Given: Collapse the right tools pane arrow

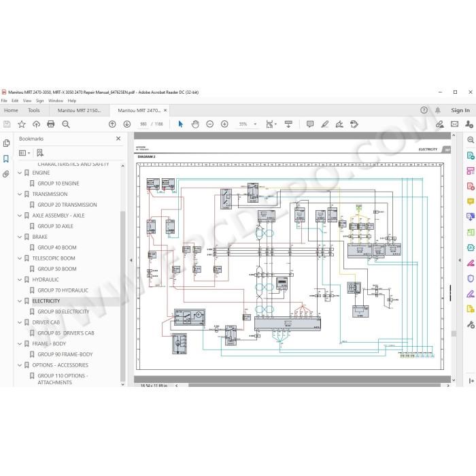Looking at the screenshot, I should tap(460, 260).
